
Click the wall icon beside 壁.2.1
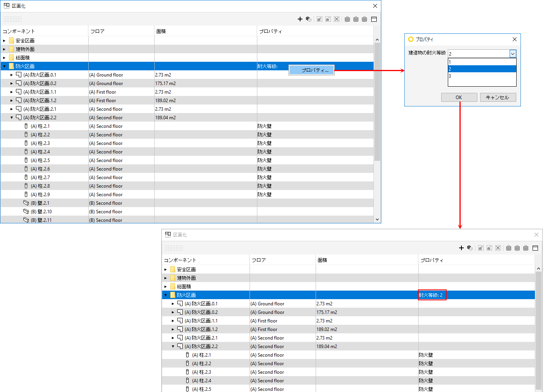point(26,203)
